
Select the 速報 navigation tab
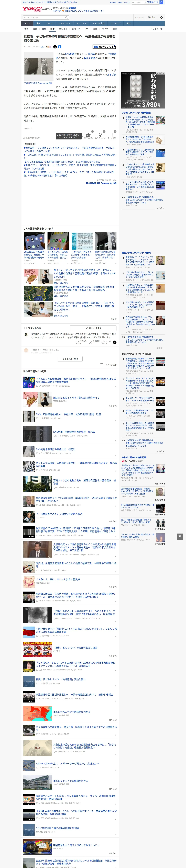coord(38,24)
